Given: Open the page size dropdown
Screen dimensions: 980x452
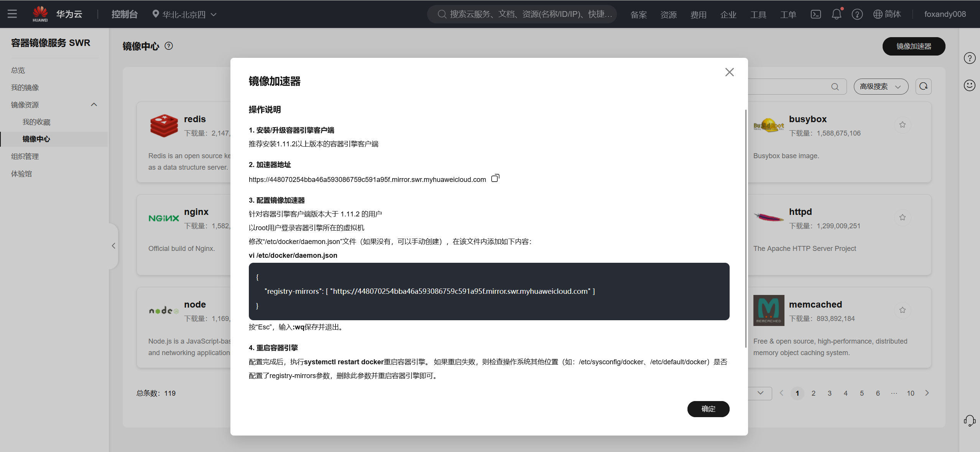Looking at the screenshot, I should tap(760, 393).
